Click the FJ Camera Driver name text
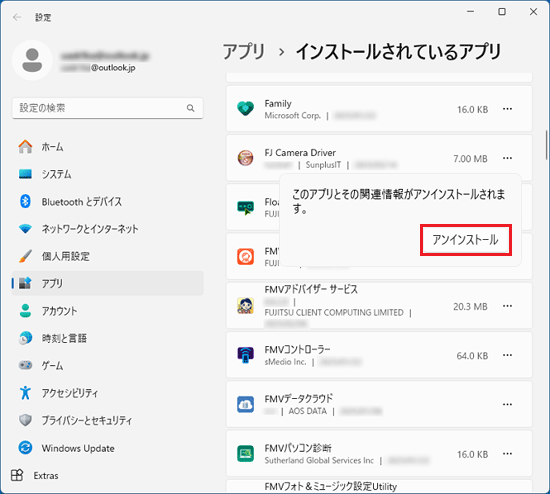 300,153
